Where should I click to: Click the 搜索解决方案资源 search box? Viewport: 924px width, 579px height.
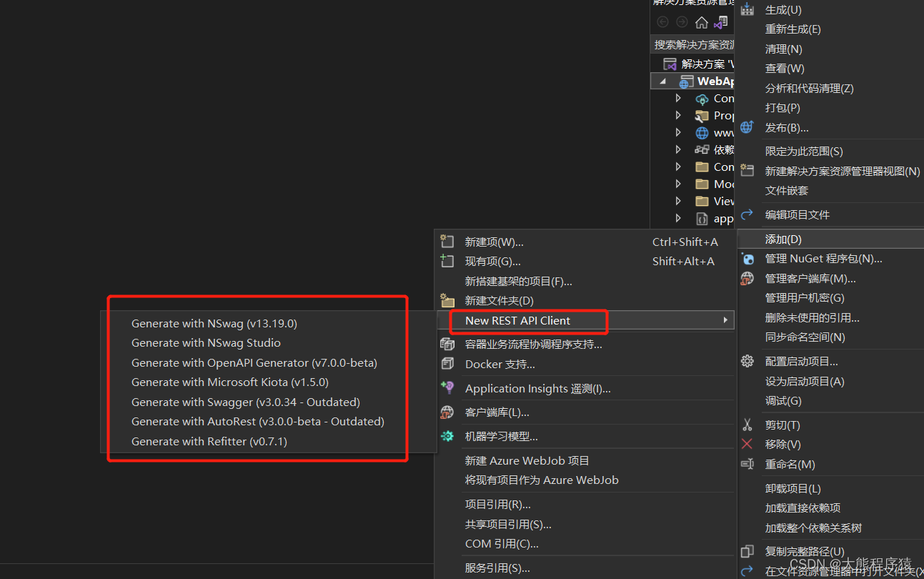(693, 44)
